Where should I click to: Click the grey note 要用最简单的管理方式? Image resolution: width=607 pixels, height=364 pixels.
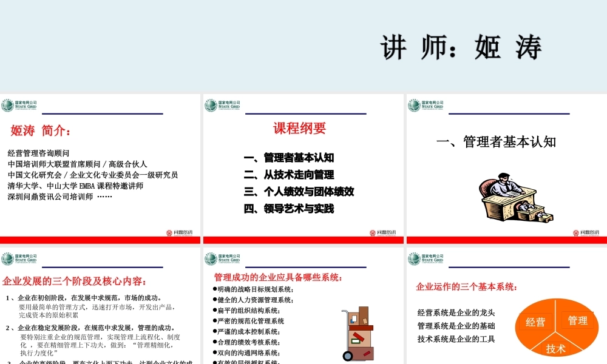click(97, 311)
